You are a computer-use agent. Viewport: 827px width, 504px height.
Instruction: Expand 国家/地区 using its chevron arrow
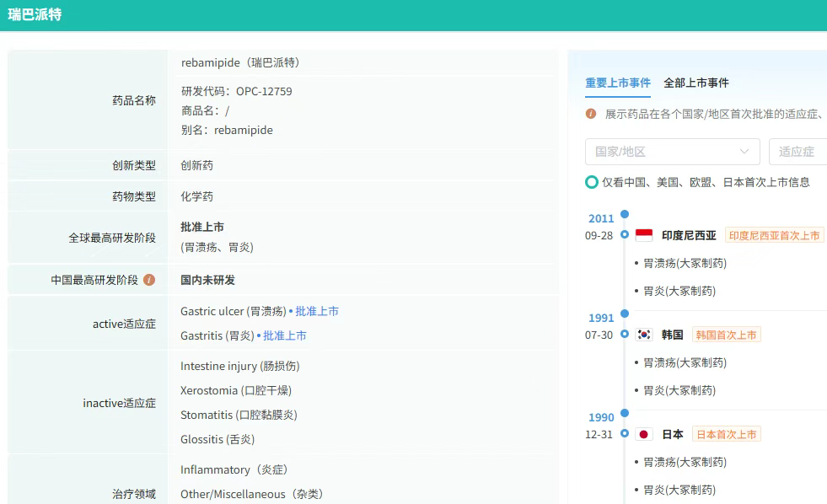[744, 152]
